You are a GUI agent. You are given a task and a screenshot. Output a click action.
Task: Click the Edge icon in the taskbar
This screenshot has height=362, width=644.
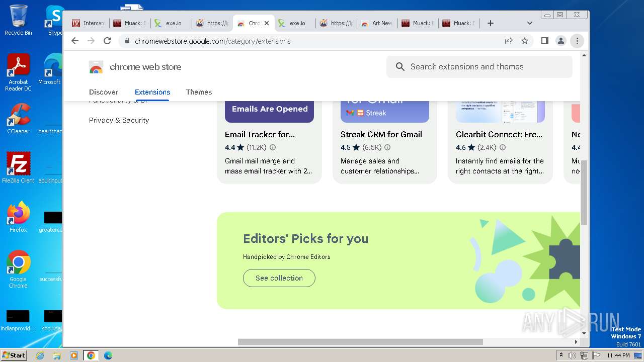[x=108, y=355]
